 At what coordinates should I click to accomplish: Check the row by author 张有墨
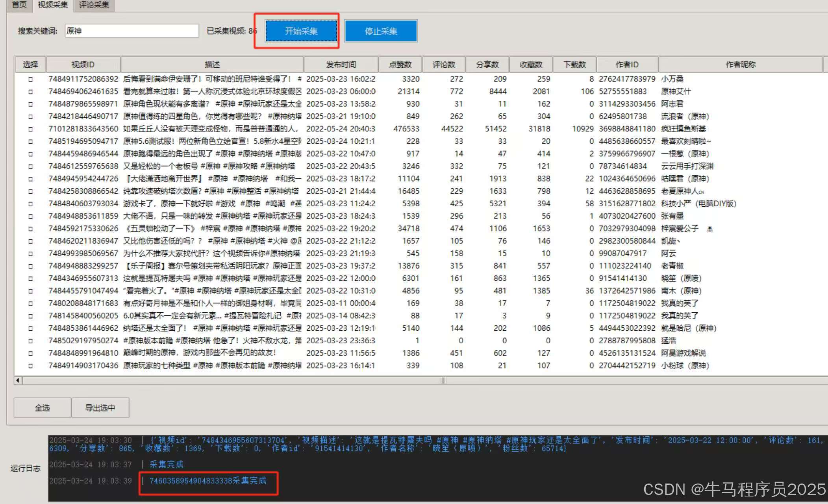[30, 216]
